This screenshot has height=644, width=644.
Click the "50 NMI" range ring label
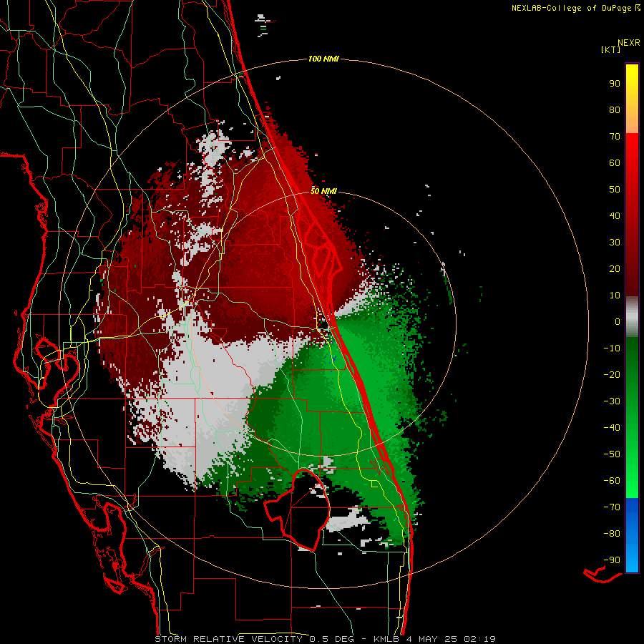click(323, 191)
